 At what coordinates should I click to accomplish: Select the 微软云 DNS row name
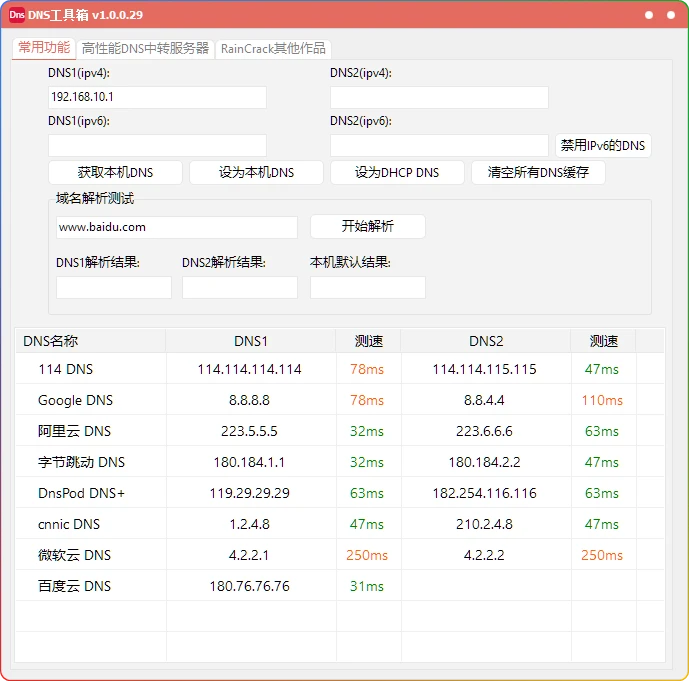pos(74,555)
